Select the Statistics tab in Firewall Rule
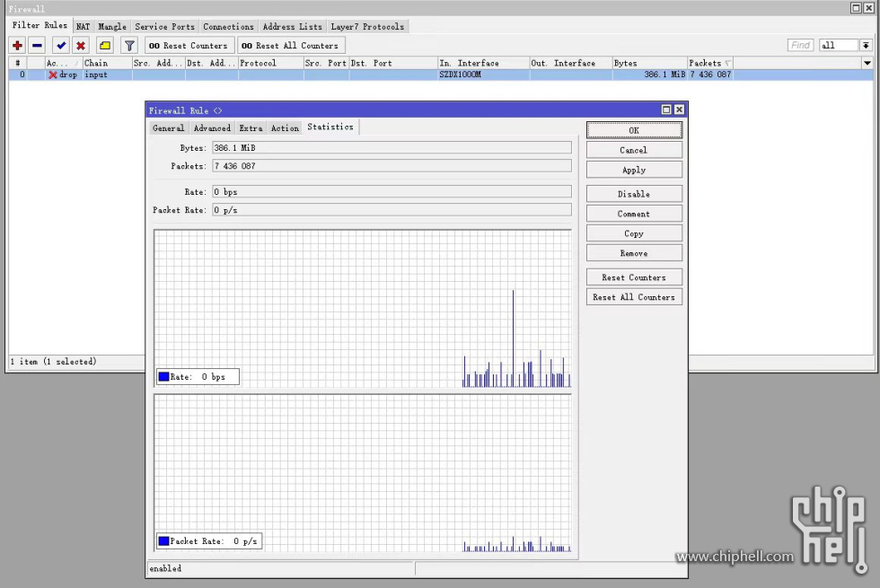 [x=330, y=127]
